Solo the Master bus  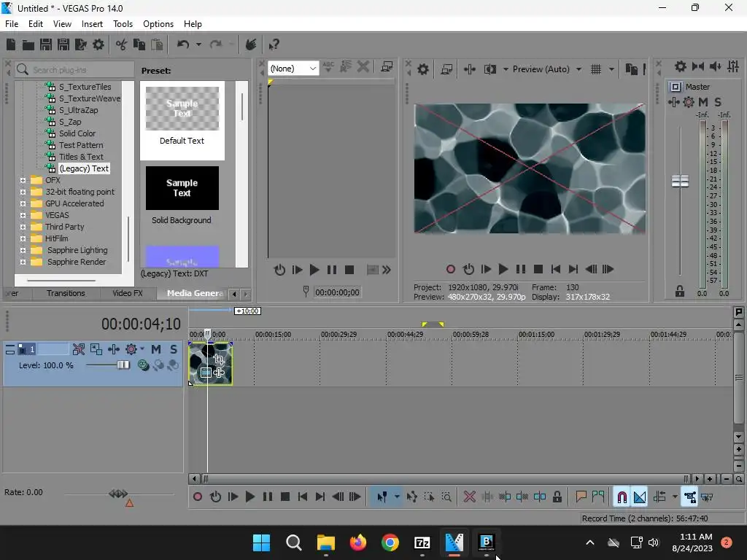tap(718, 102)
